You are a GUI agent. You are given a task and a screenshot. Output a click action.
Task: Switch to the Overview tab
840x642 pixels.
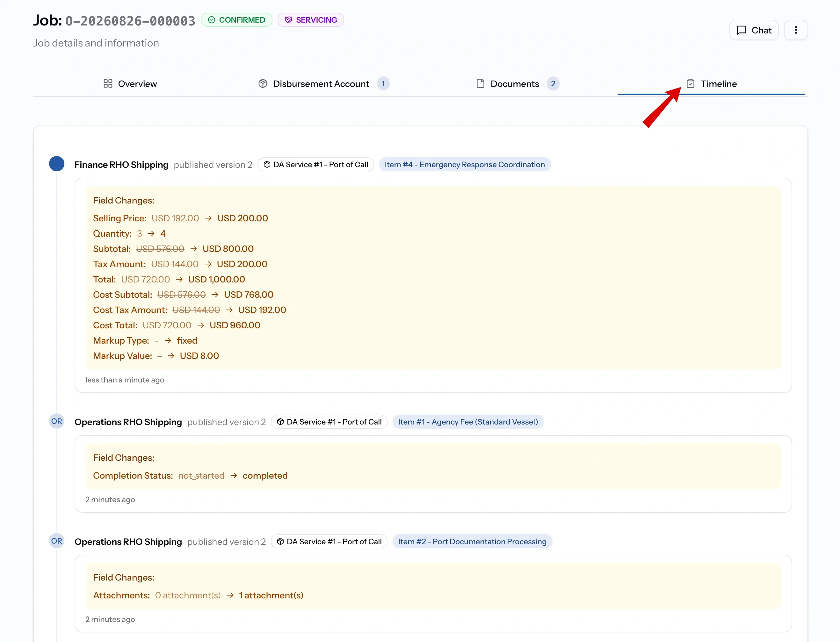click(130, 84)
